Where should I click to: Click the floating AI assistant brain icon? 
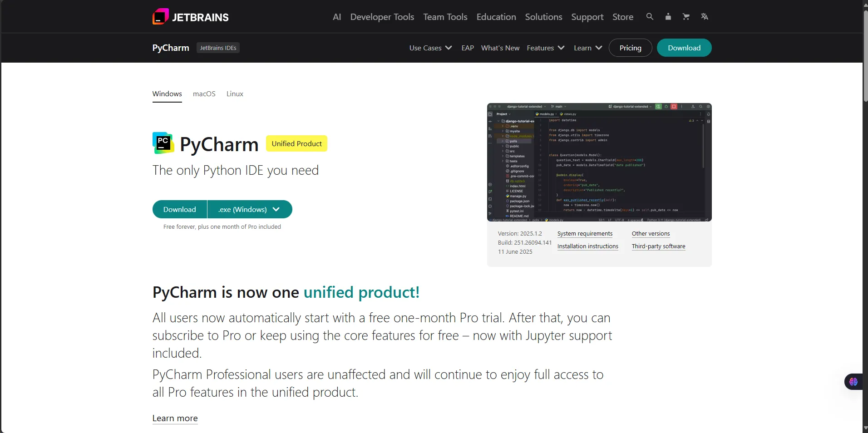tap(853, 382)
